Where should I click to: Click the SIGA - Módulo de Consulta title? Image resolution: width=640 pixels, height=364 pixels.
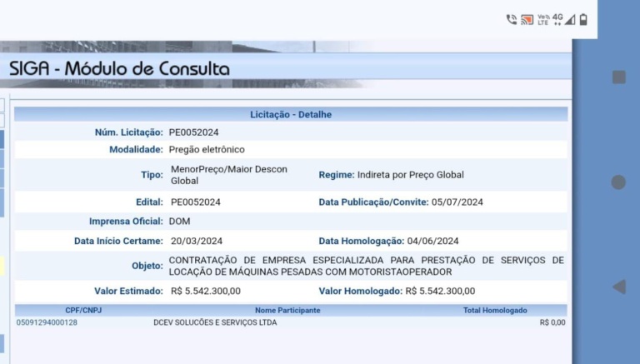(x=119, y=68)
